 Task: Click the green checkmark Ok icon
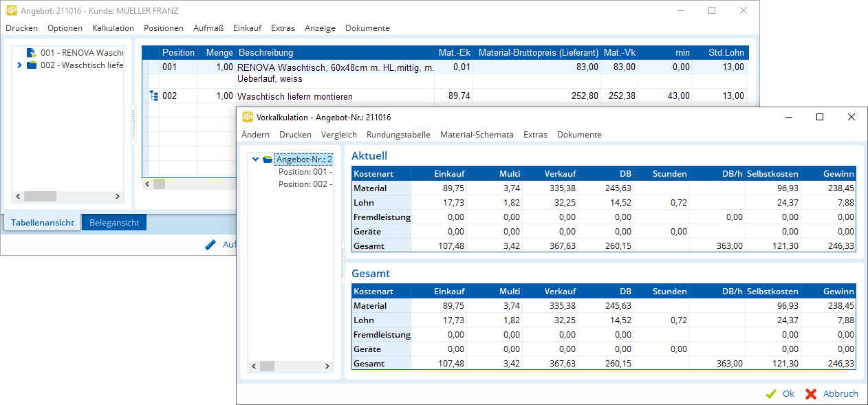771,394
